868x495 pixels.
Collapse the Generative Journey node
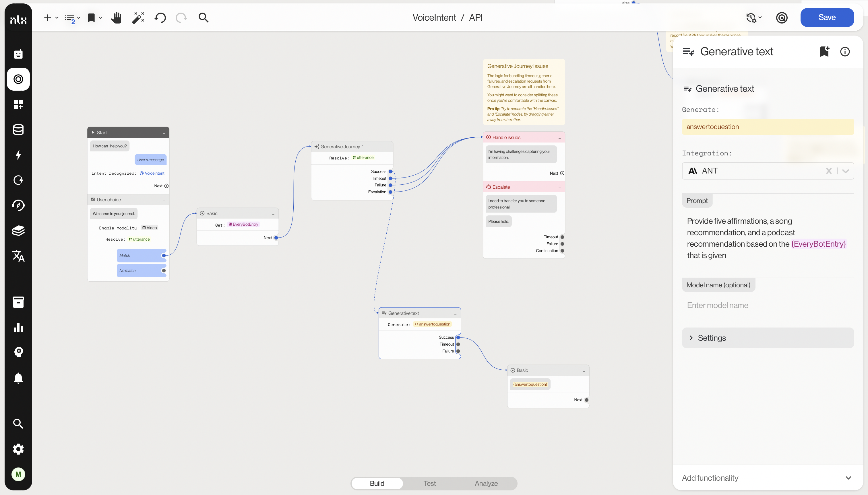pyautogui.click(x=387, y=147)
